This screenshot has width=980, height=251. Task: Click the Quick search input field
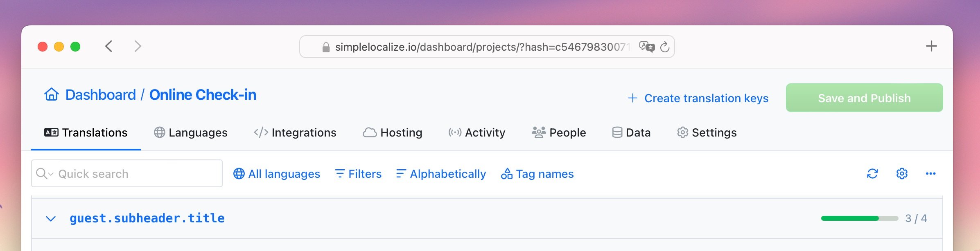click(x=127, y=173)
